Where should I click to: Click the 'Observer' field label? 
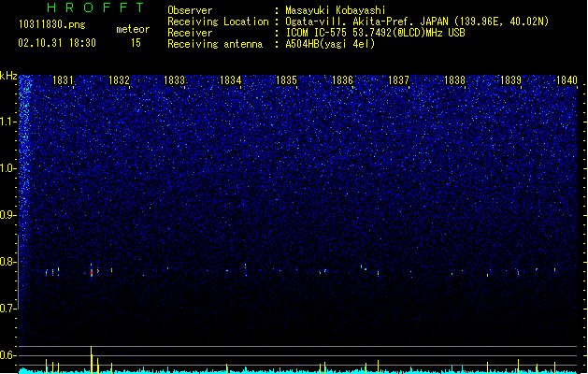[190, 10]
